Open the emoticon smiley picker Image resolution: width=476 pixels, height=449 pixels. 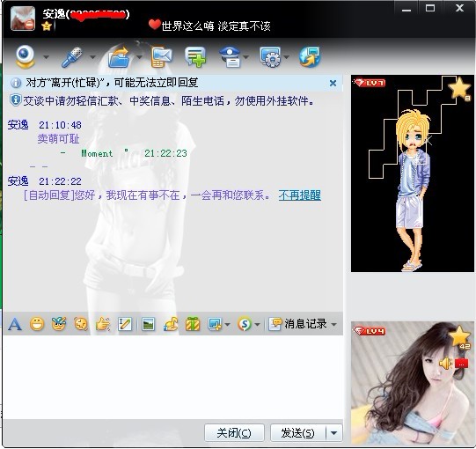37,324
